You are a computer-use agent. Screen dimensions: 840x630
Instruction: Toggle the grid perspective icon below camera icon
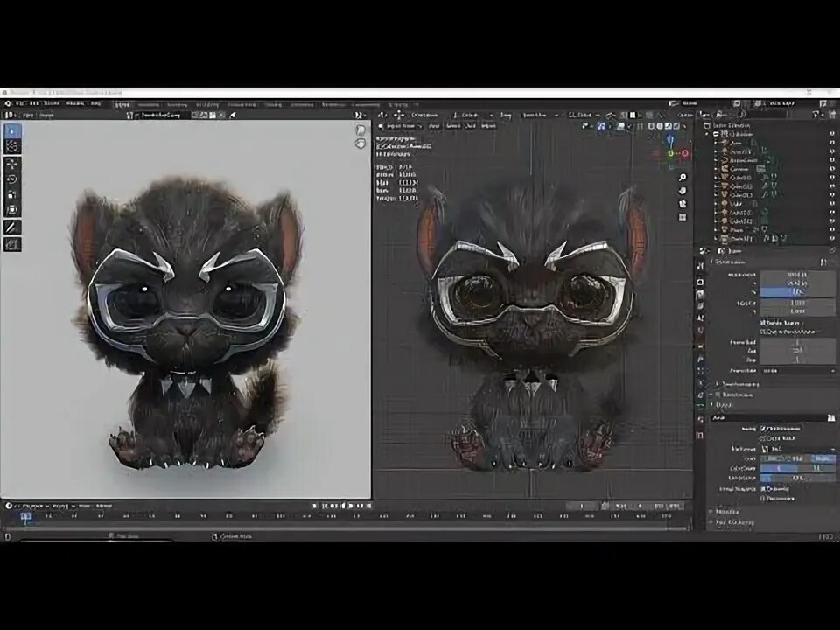click(x=682, y=217)
